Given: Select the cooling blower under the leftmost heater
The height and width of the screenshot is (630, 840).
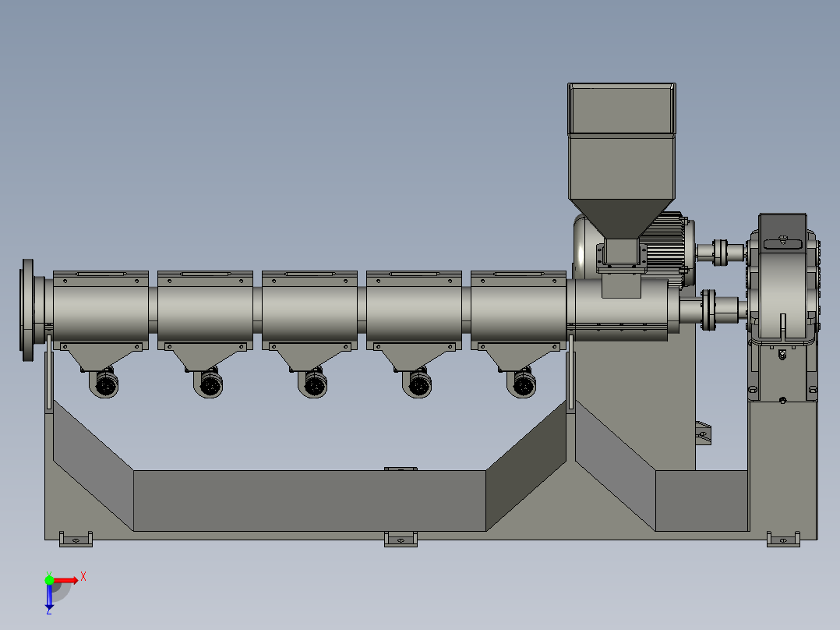Looking at the screenshot, I should (104, 384).
